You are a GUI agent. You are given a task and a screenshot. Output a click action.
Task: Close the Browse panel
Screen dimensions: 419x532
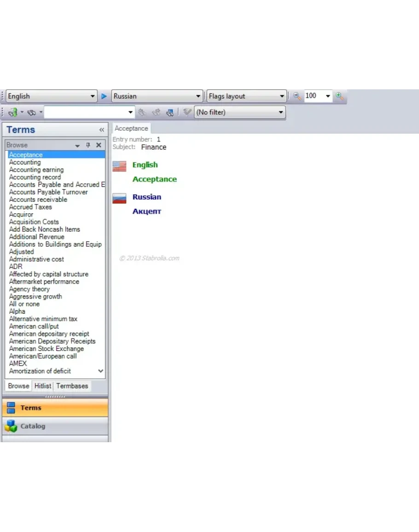[99, 145]
